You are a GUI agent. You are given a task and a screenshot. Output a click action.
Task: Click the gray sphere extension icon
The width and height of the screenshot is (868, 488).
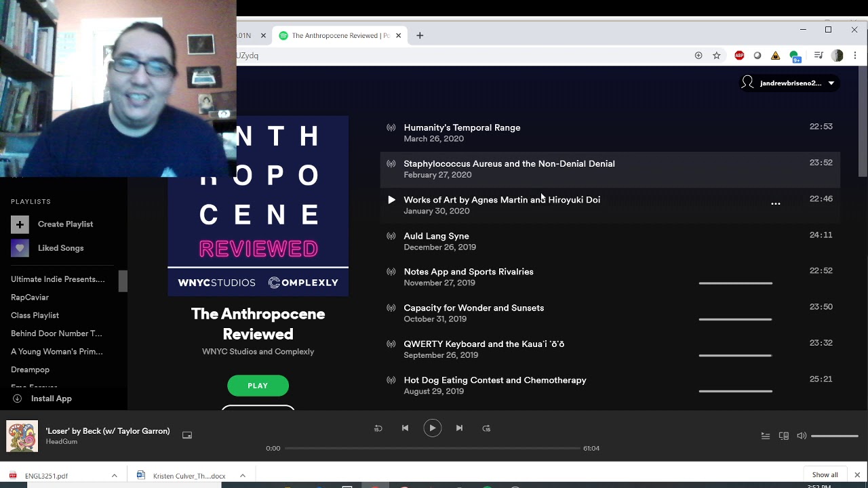click(757, 56)
